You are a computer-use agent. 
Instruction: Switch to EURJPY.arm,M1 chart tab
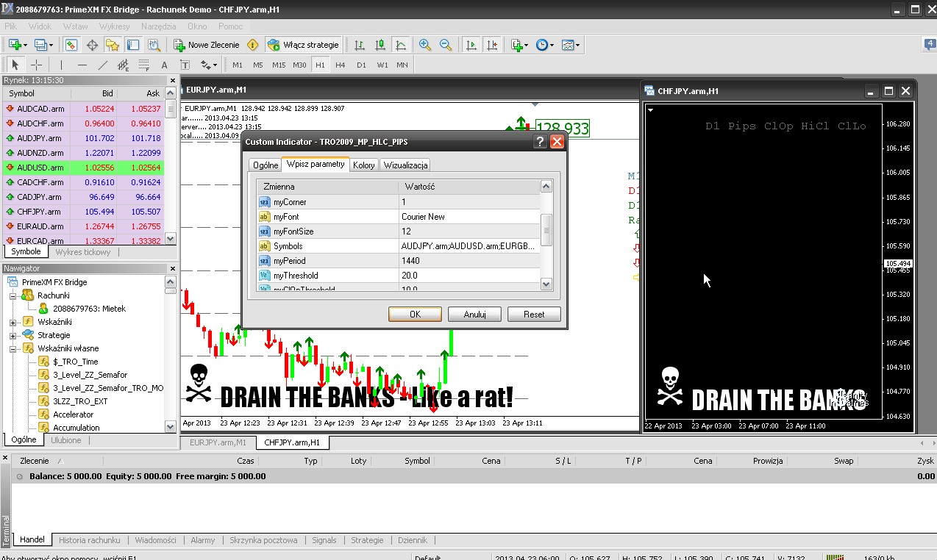pos(218,442)
